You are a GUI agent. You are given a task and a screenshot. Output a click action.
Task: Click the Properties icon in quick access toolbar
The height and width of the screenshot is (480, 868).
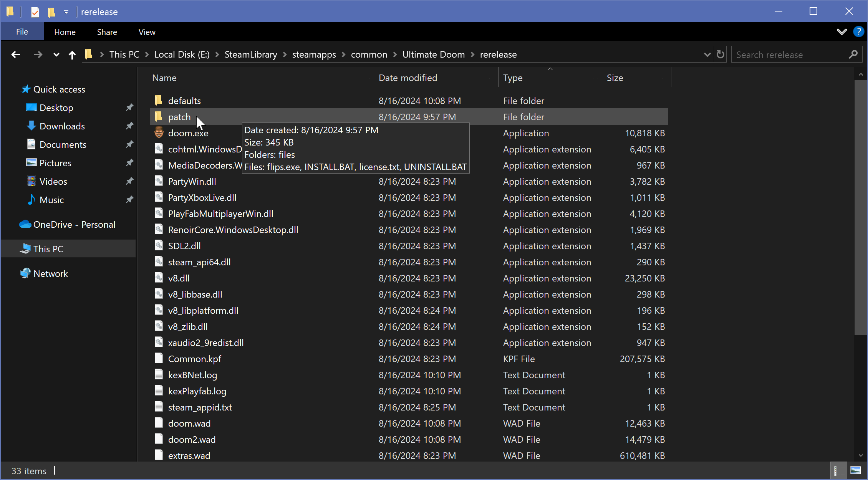[35, 12]
